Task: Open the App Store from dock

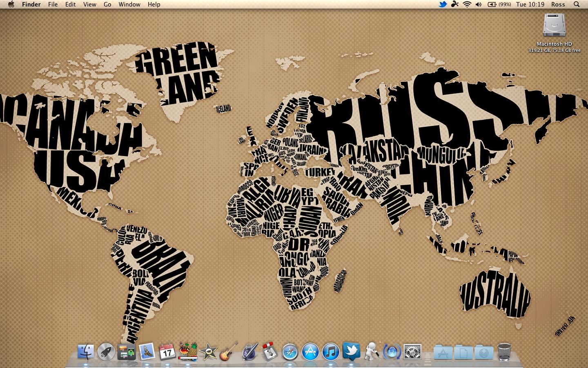Action: pos(310,352)
